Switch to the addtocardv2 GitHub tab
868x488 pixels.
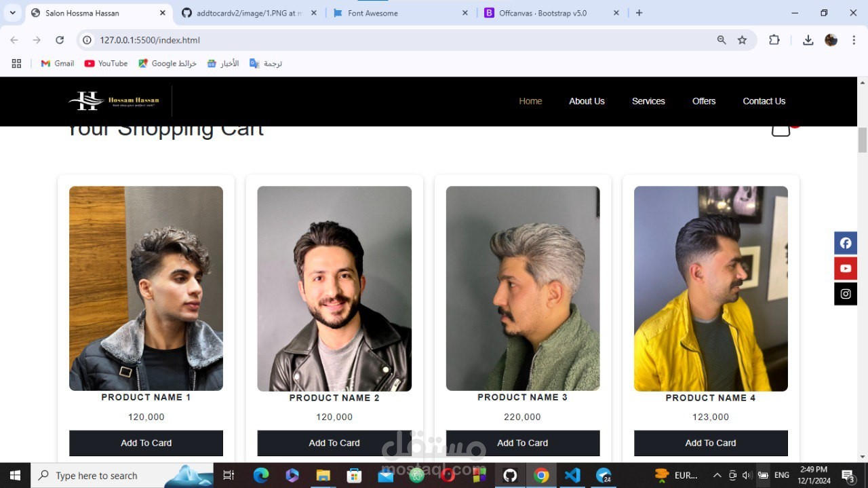[x=250, y=13]
